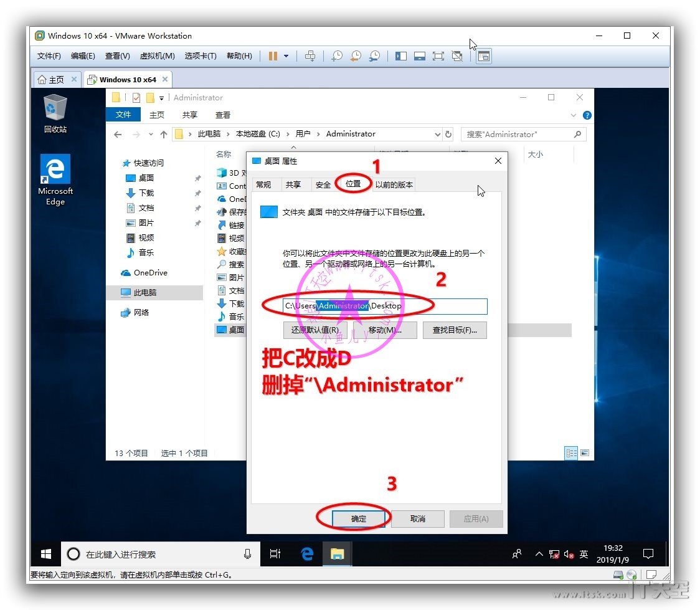Viewport: 700px width, 610px height.
Task: Select 图片 under quick access
Action: point(140,223)
